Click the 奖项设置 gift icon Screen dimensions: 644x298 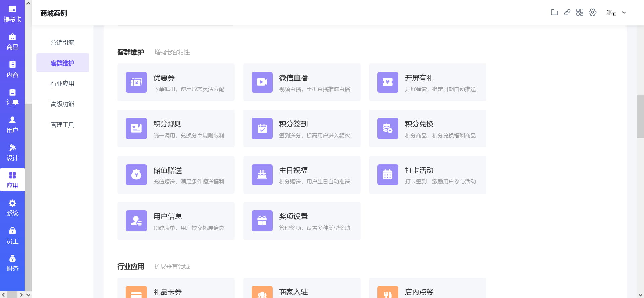[x=262, y=221]
